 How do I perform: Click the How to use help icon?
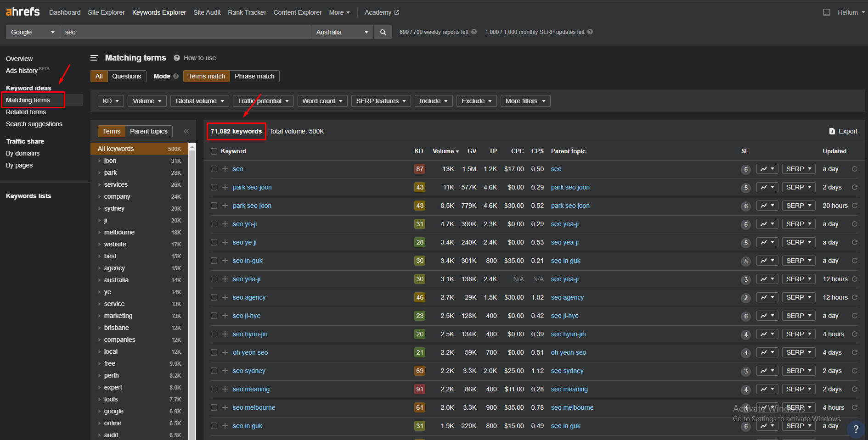tap(177, 58)
